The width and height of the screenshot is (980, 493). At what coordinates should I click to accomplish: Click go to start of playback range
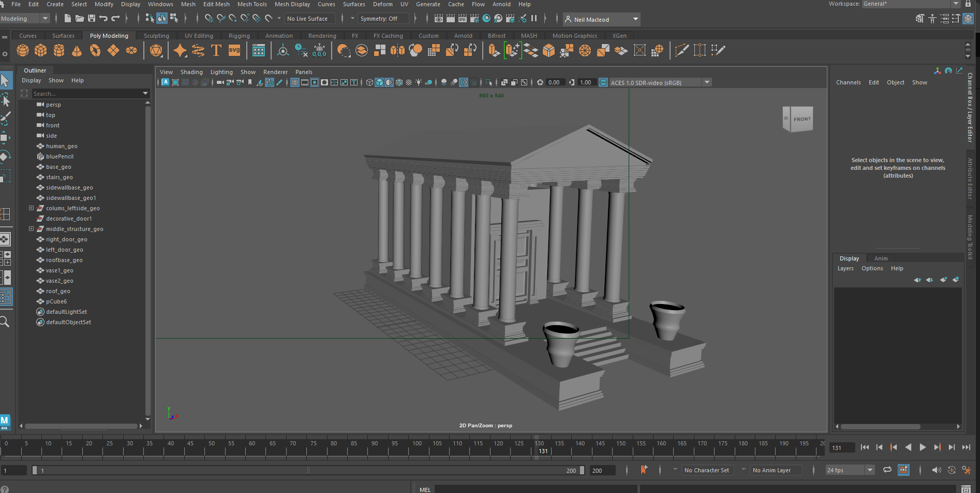click(865, 447)
